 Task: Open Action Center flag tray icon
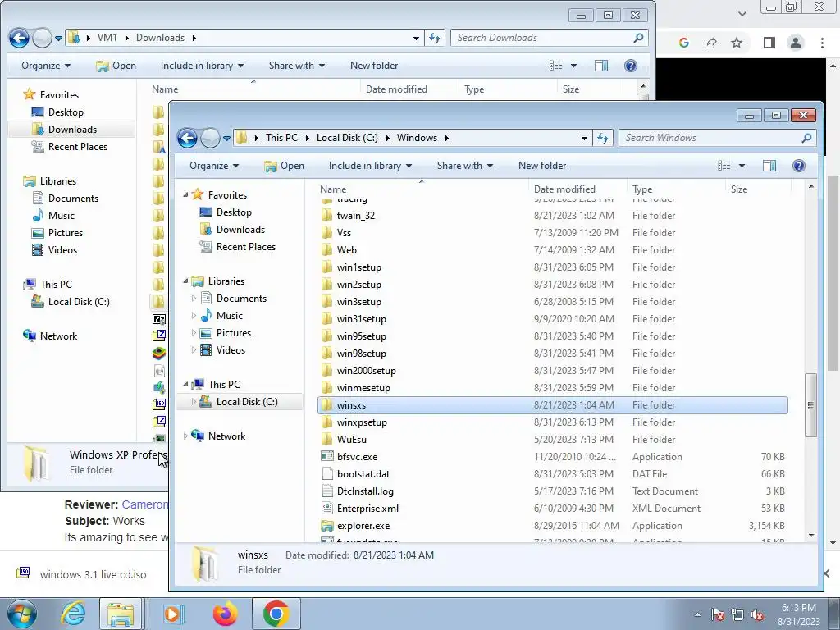pyautogui.click(x=718, y=614)
